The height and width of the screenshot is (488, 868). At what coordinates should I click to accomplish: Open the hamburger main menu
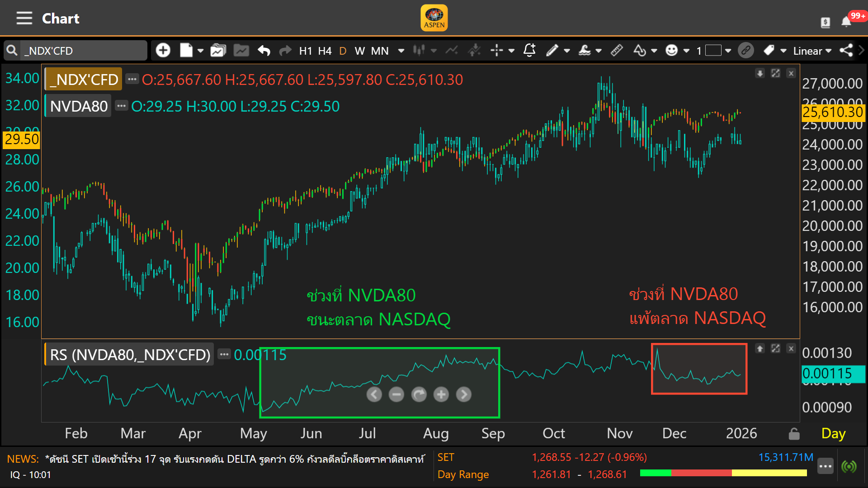click(24, 18)
